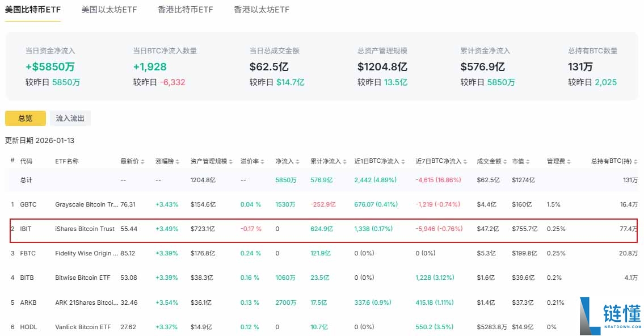Click ARKB 415.18 (1.11%) cell
This screenshot has width=644, height=336.
[x=435, y=303]
